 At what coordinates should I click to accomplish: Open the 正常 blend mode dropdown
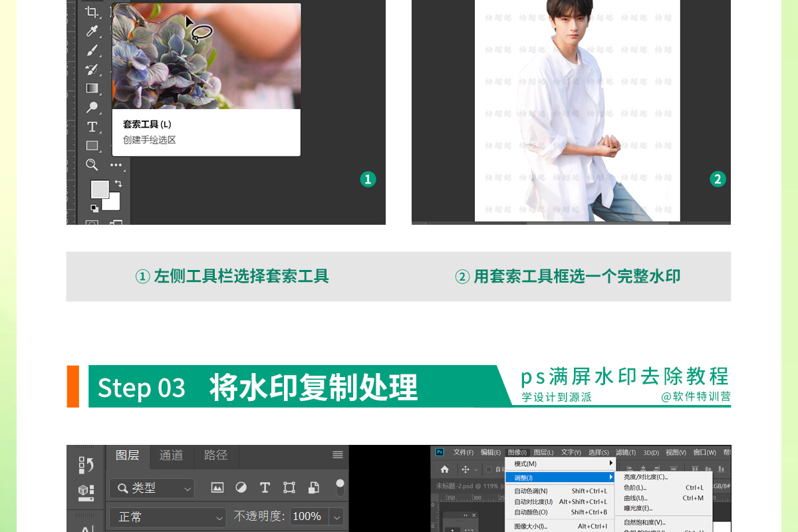tap(168, 517)
